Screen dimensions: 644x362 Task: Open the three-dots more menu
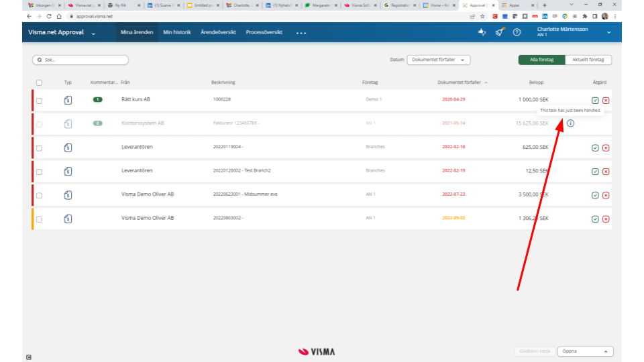pos(301,33)
